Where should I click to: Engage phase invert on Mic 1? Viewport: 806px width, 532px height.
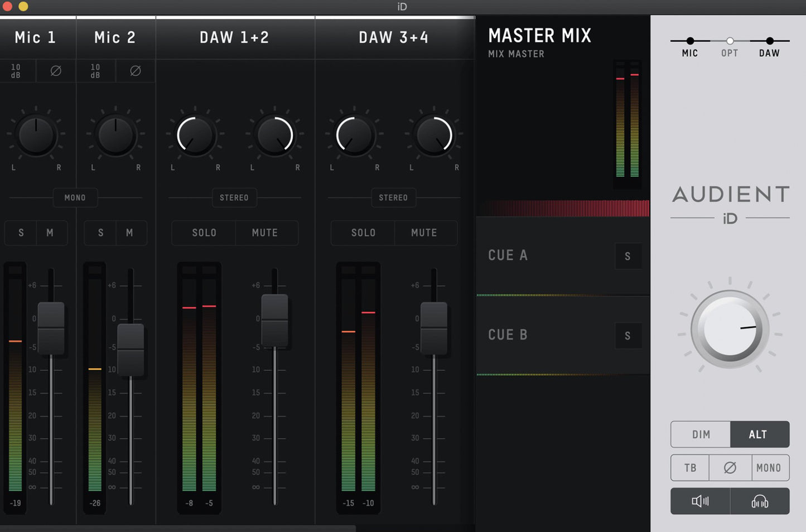[55, 71]
